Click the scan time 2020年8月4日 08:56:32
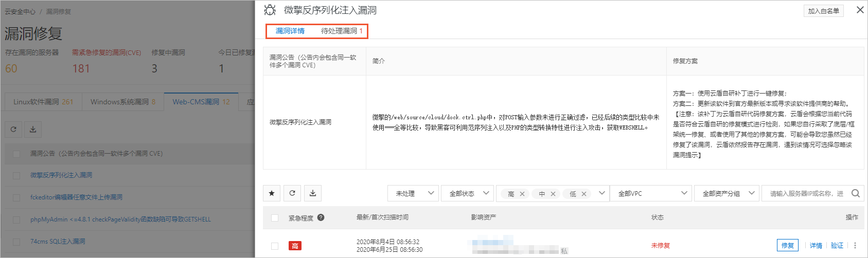The width and height of the screenshot is (868, 258). point(388,242)
